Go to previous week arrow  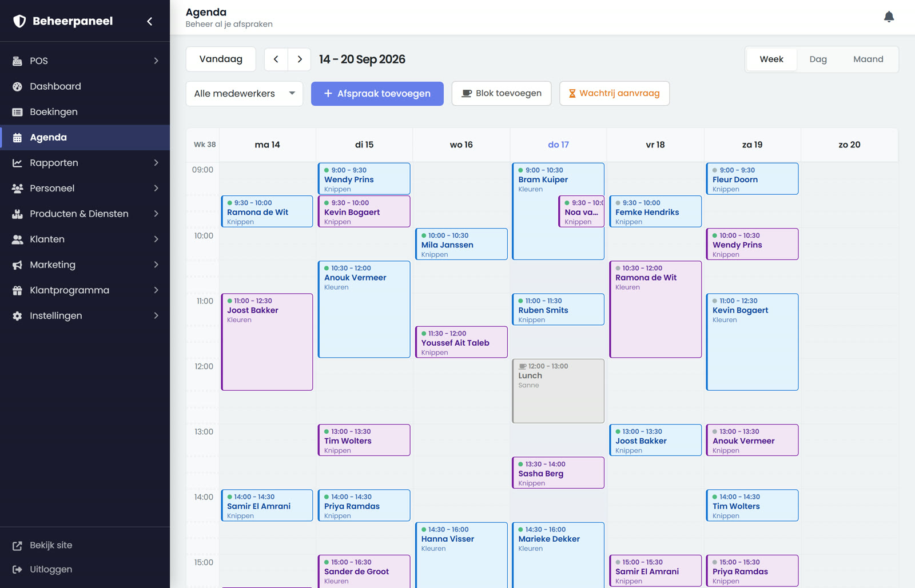[276, 59]
